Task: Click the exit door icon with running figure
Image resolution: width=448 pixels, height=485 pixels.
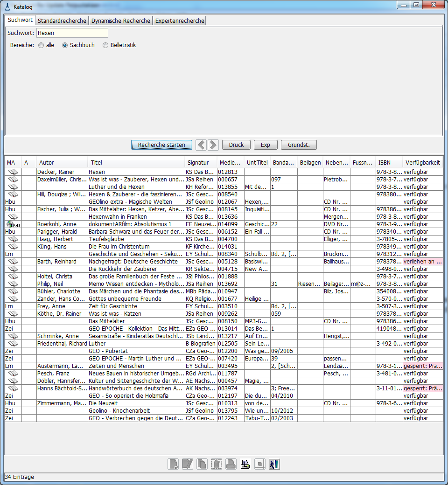Action: pyautogui.click(x=274, y=464)
